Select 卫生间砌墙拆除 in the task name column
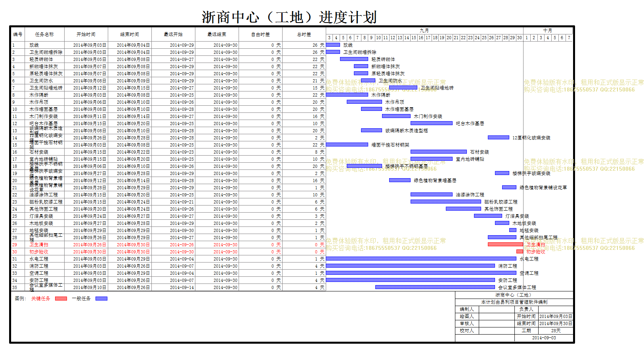The height and width of the screenshot is (352, 644). 46,52
